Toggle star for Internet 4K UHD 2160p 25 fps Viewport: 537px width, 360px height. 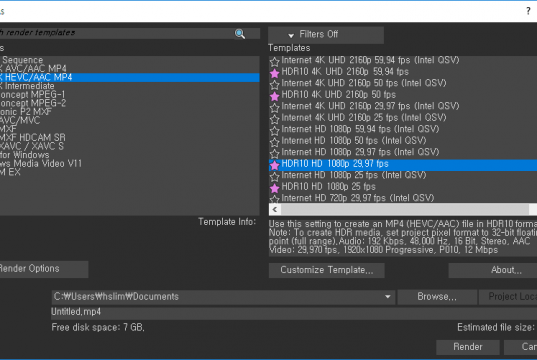click(x=274, y=119)
